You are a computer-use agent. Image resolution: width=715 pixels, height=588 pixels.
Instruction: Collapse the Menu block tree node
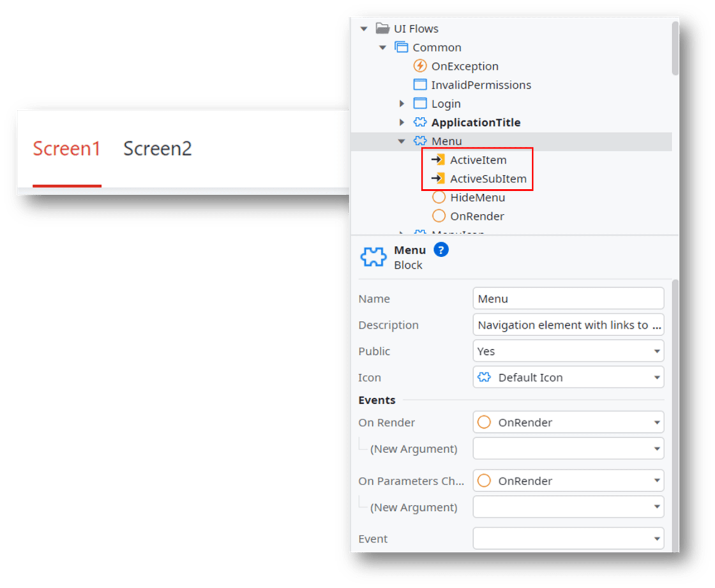(x=401, y=141)
